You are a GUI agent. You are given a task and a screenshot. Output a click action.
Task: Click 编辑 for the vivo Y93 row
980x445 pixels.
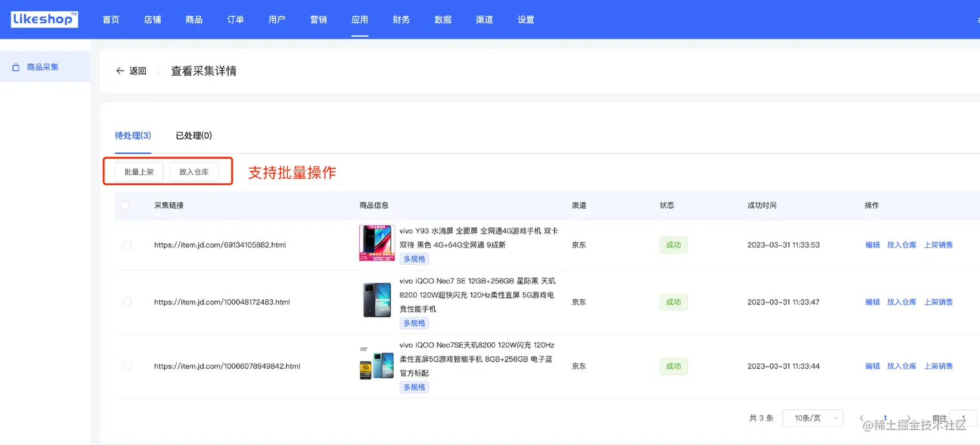[x=872, y=245]
